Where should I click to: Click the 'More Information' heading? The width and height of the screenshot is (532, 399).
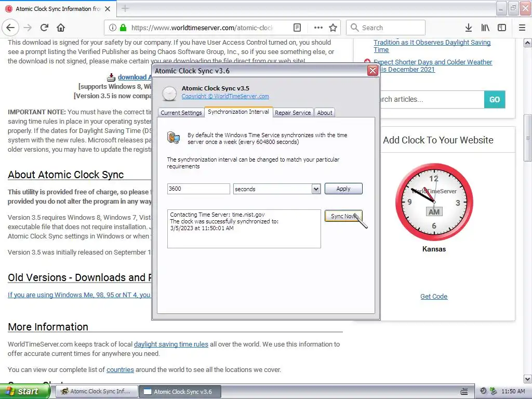tap(48, 327)
